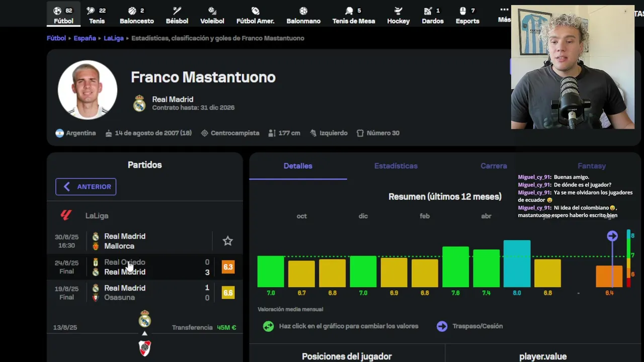Open the Tenis sport tab
The width and height of the screenshot is (644, 362).
97,16
